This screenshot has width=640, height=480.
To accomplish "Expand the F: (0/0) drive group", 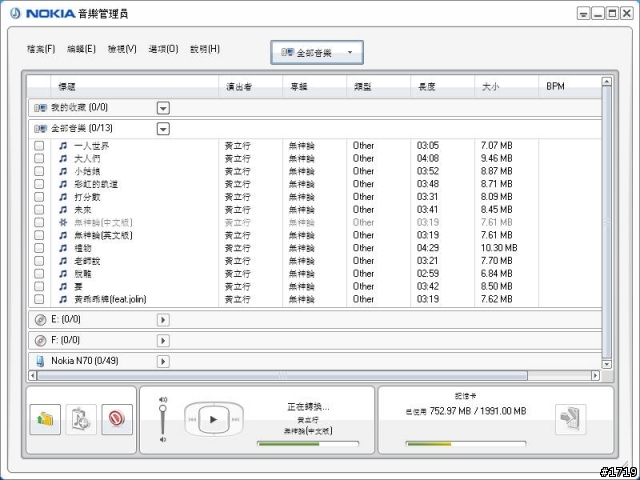I will 163,340.
